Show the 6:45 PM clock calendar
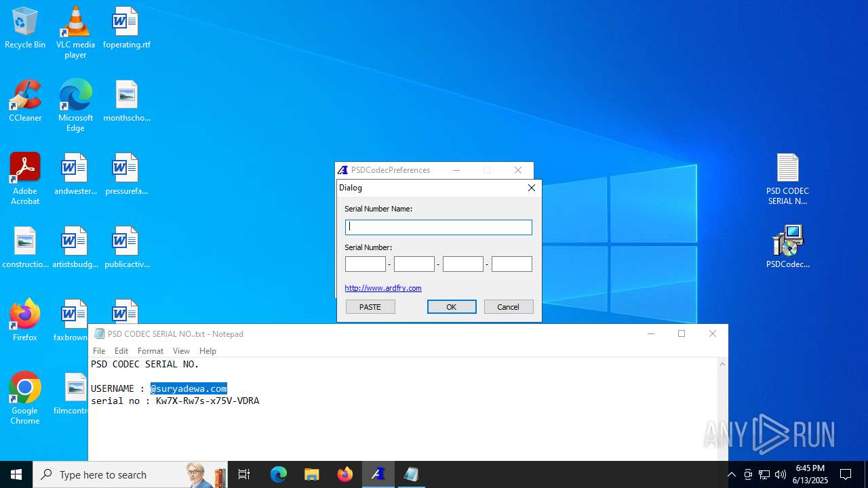 coord(810,474)
